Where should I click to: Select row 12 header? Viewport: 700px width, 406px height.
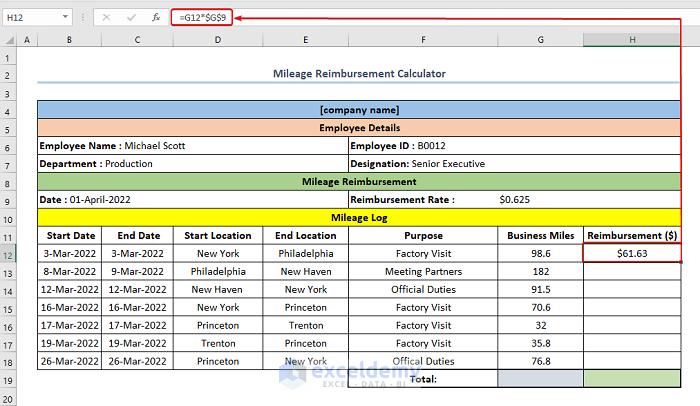point(8,255)
